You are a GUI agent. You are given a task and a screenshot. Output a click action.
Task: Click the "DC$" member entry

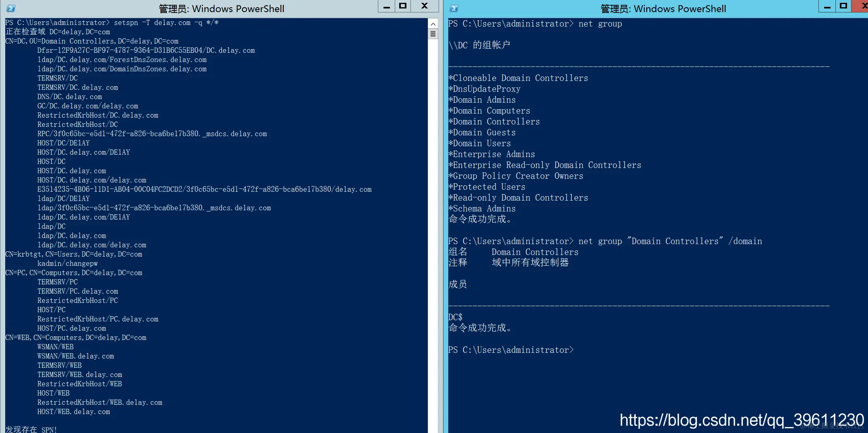[x=456, y=317]
